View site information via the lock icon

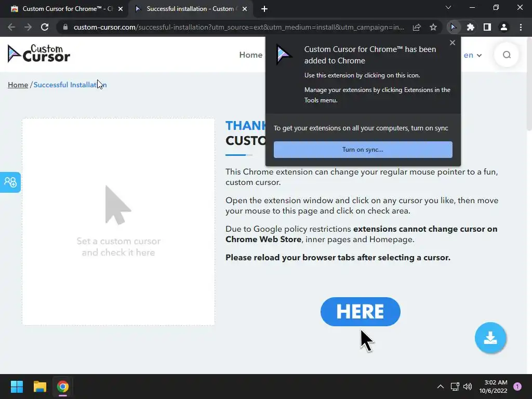click(x=65, y=27)
